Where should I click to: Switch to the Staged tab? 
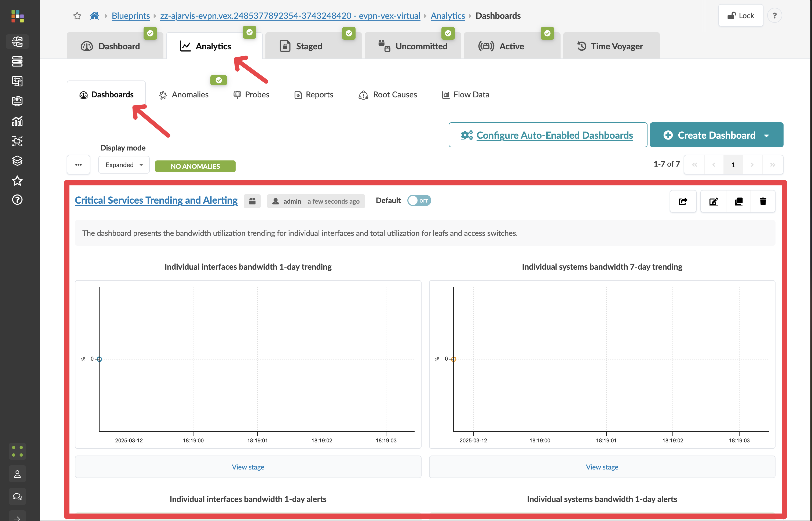point(309,46)
